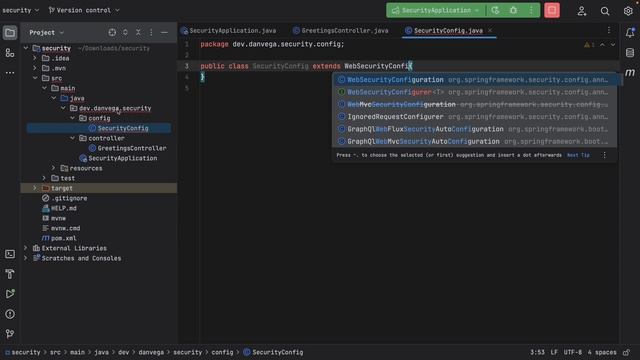Stop the running application

click(552, 11)
